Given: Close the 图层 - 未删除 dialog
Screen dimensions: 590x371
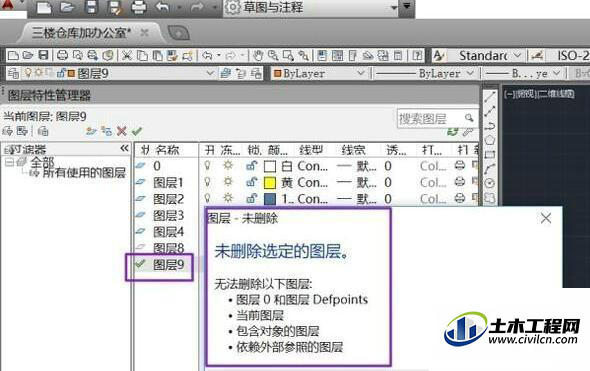Looking at the screenshot, I should 546,218.
